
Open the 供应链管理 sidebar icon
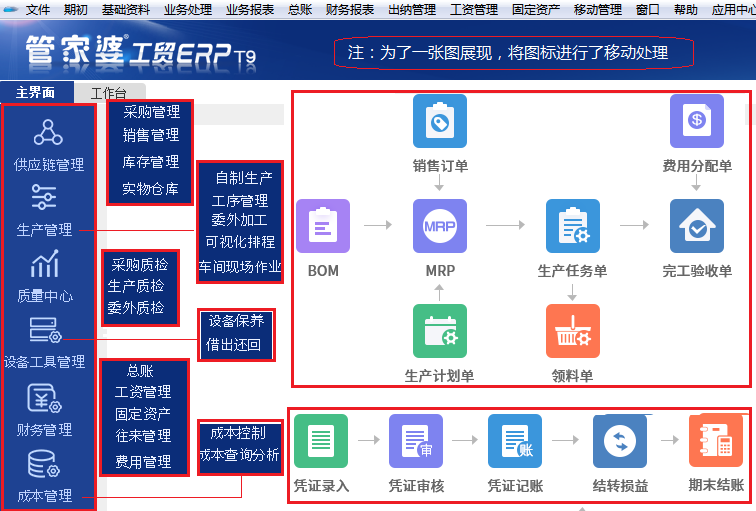(48, 133)
